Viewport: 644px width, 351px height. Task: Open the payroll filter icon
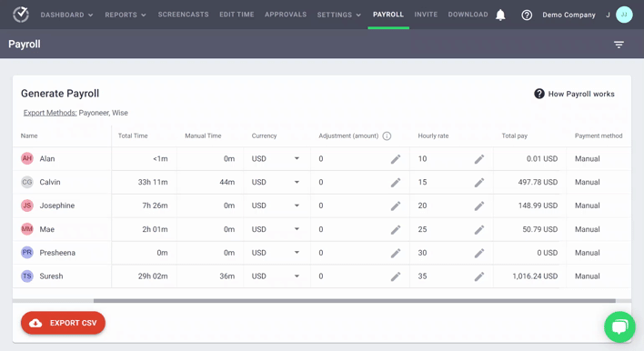pyautogui.click(x=619, y=45)
